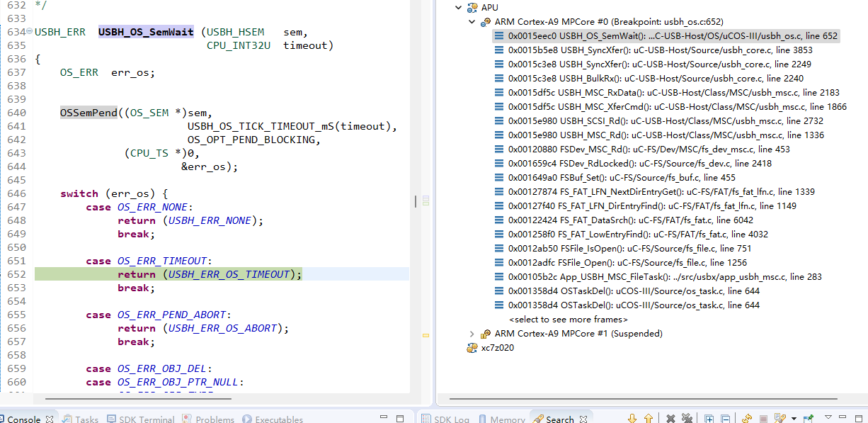Viewport: 868px width, 423px height.
Task: Remove selected matches in Search view
Action: (x=670, y=419)
